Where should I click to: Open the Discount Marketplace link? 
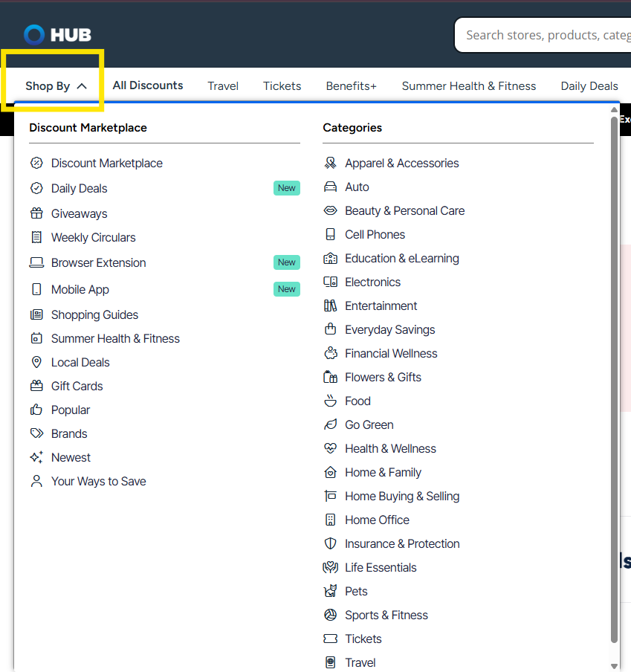[107, 164]
